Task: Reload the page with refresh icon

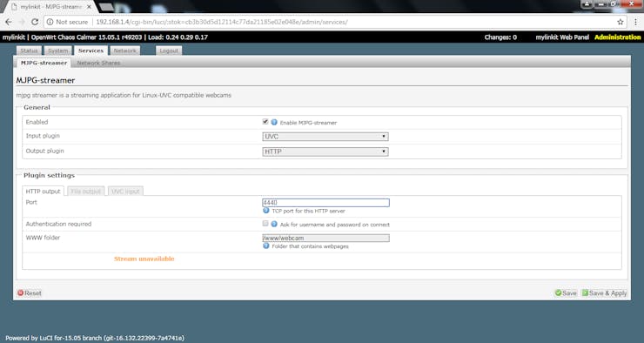Action: pyautogui.click(x=35, y=22)
